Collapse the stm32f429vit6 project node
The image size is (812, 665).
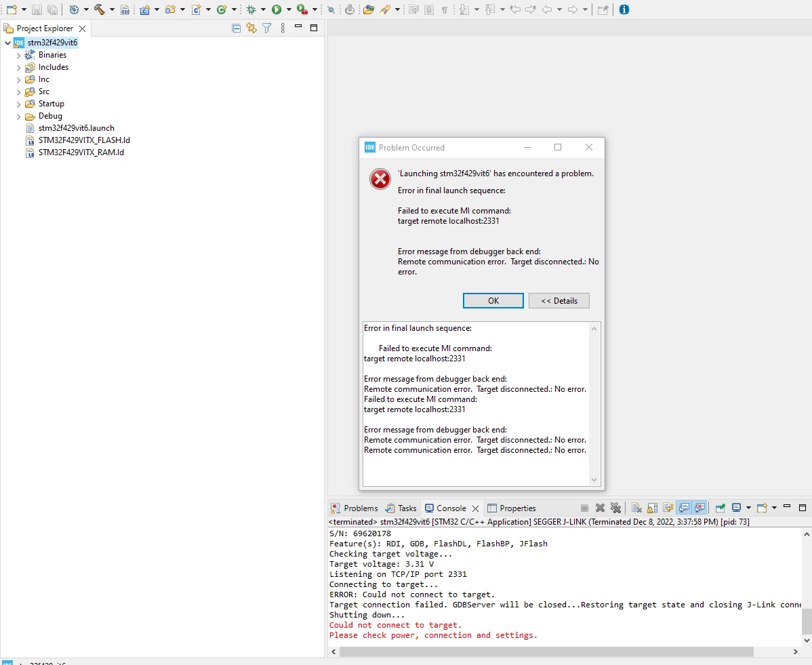click(7, 43)
